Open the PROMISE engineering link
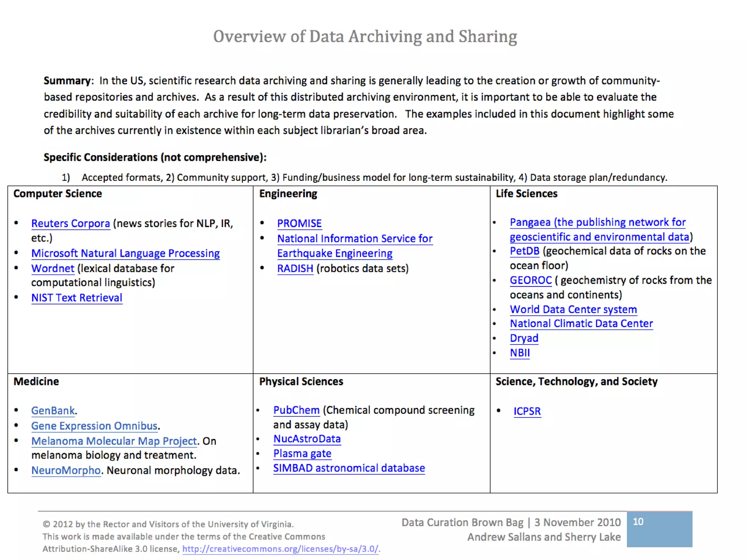The width and height of the screenshot is (747, 560). (x=299, y=223)
